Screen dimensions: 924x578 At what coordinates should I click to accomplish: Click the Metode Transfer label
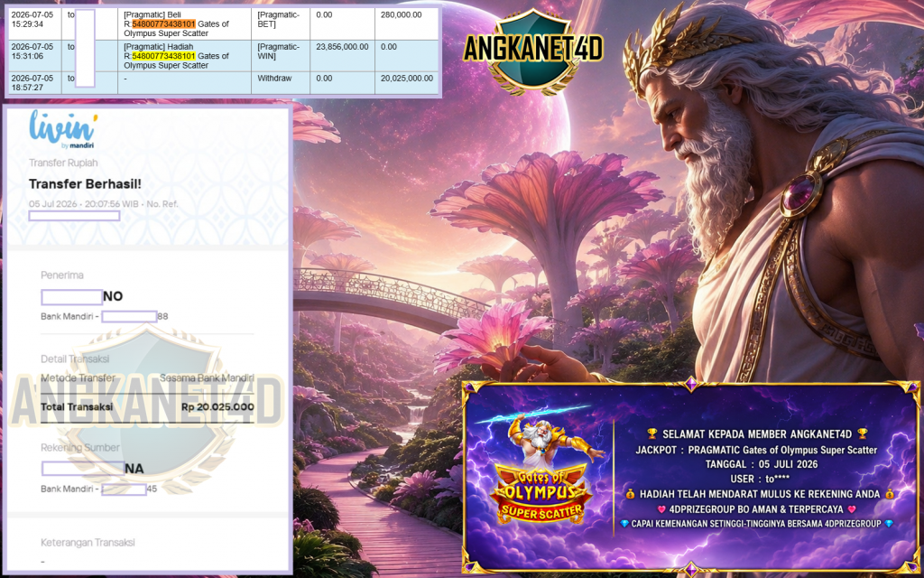click(78, 378)
